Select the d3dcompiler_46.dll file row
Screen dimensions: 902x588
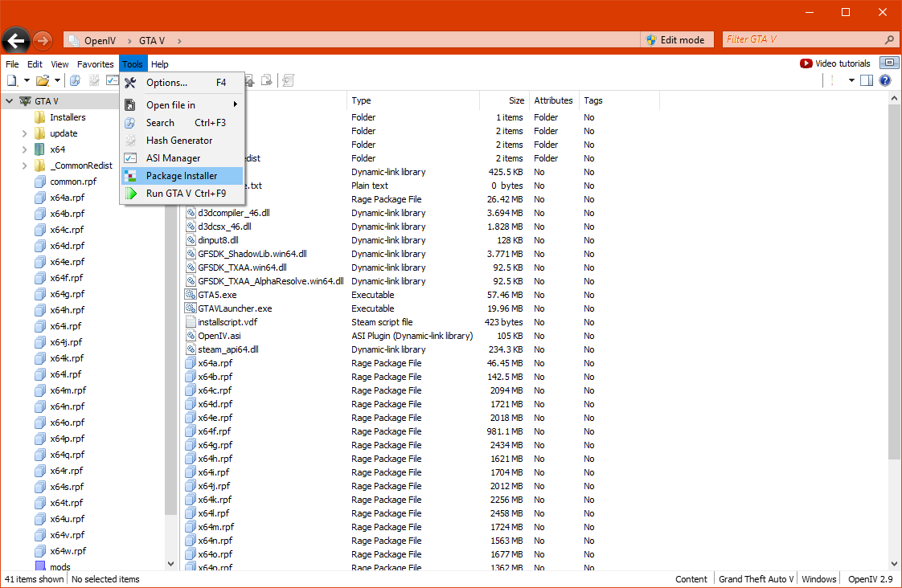(x=234, y=213)
